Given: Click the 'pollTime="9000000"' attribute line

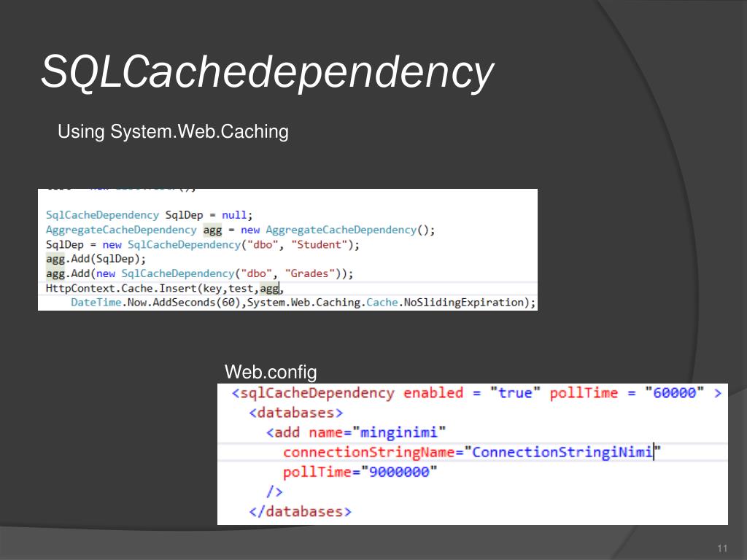Looking at the screenshot, I should point(360,472).
